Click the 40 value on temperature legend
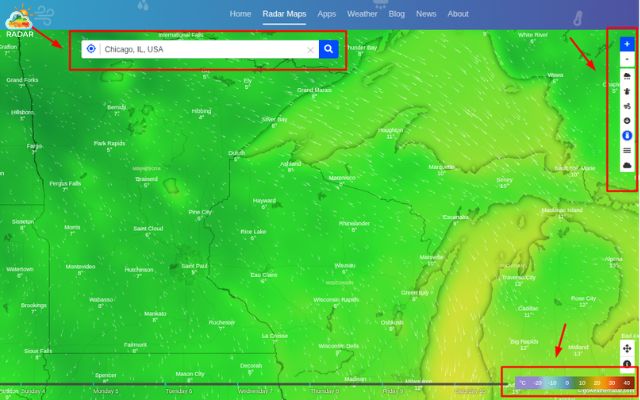This screenshot has width=640, height=400. coord(627,383)
